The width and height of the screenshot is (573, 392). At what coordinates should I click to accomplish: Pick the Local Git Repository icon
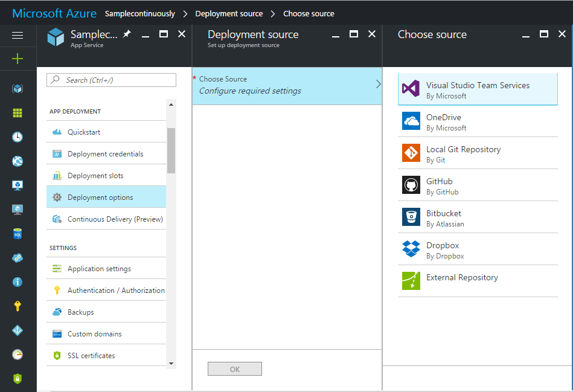tap(411, 153)
